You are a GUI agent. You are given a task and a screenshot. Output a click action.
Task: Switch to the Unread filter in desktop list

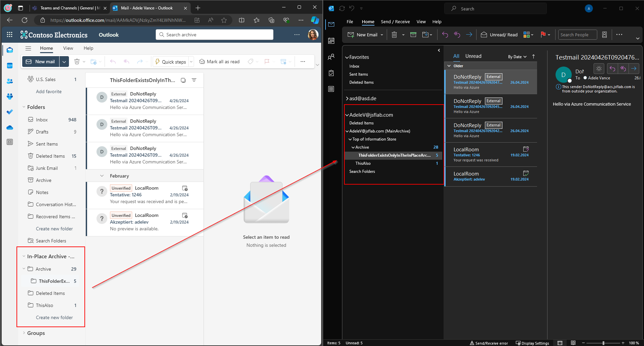[473, 56]
